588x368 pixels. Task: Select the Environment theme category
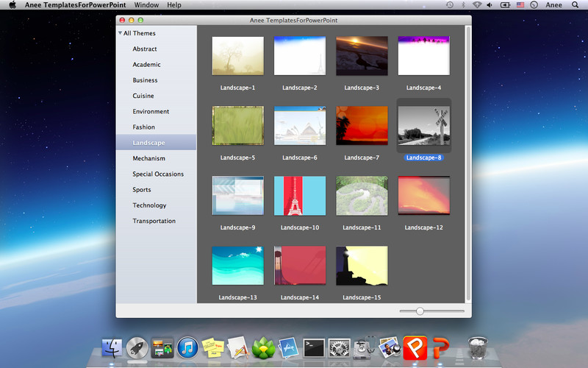point(151,112)
